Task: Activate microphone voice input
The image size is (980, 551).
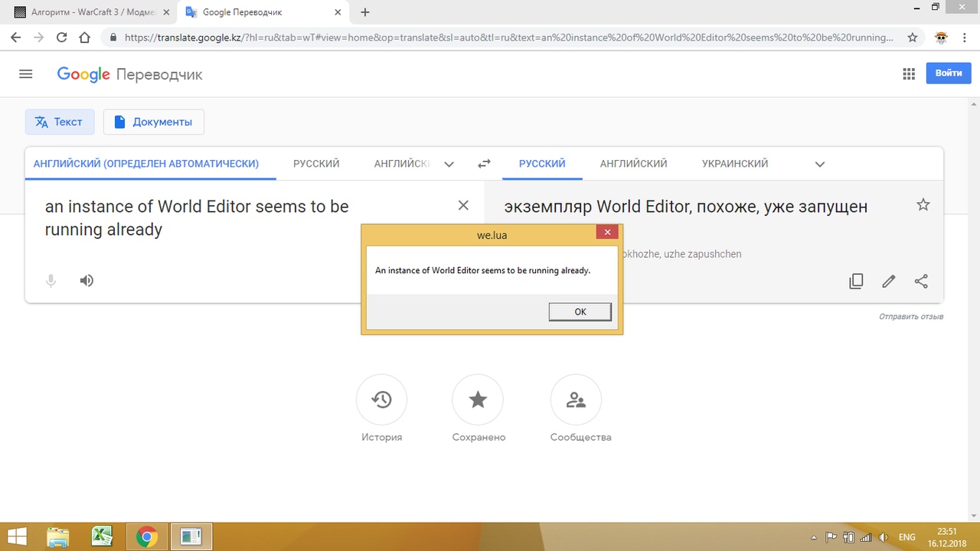Action: (x=51, y=281)
